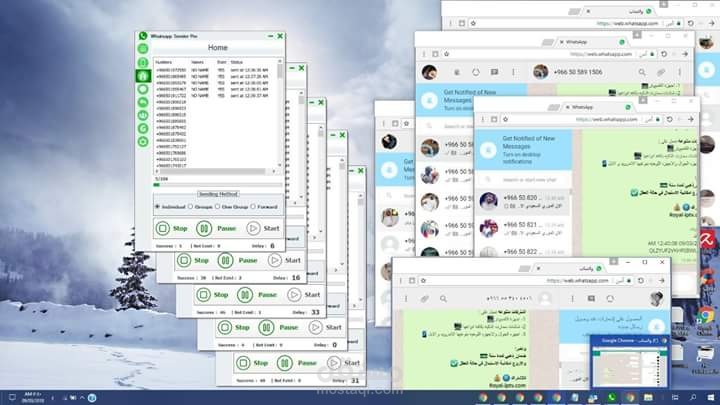Click the WhatsApp tab in the second Chrome window
Viewport: 720px width, 405px height.
coord(591,42)
